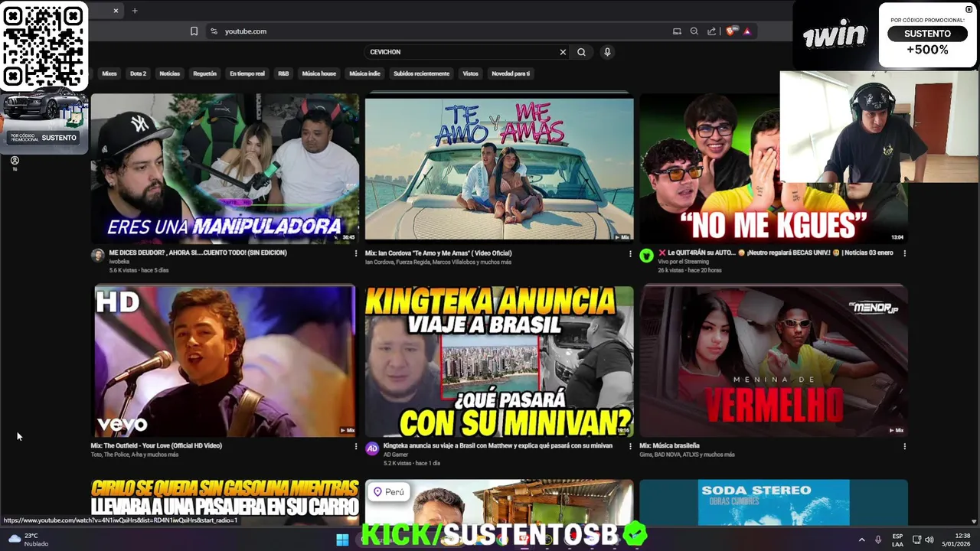
Task: Click the taskbar microphone icon
Action: pyautogui.click(x=878, y=540)
